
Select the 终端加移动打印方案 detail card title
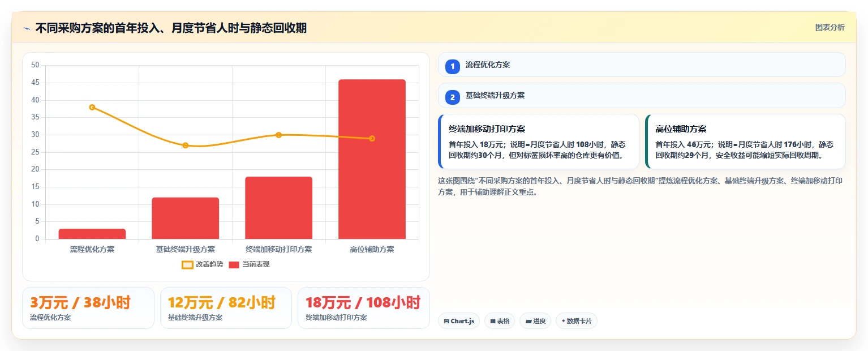click(x=487, y=129)
